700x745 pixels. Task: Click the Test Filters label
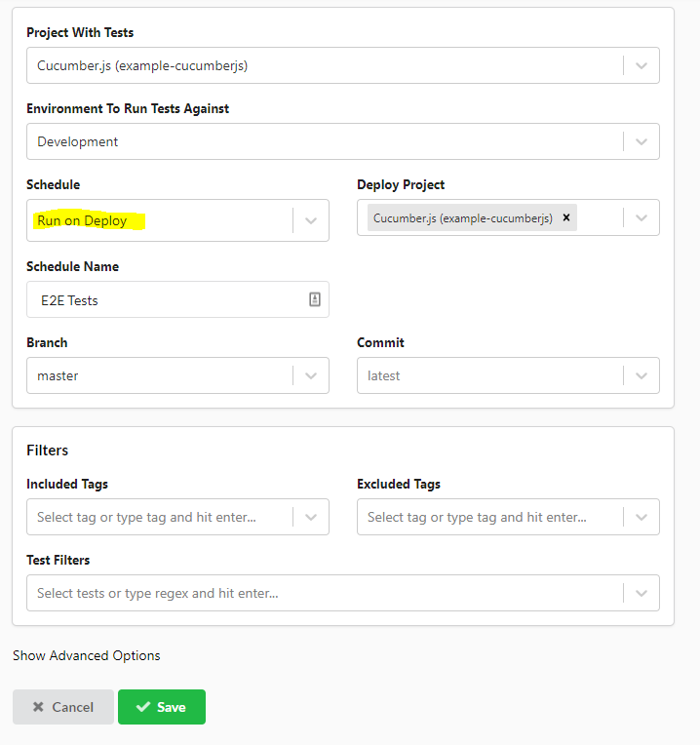[x=58, y=560]
